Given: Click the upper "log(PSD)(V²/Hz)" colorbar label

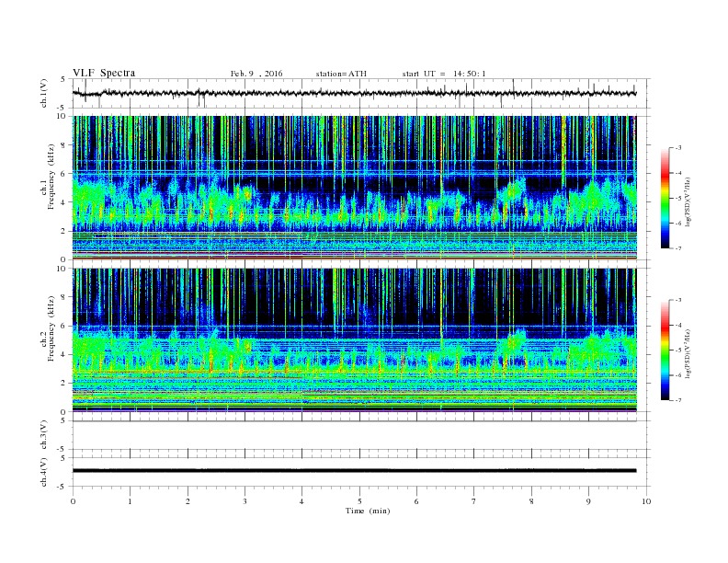Looking at the screenshot, I should (688, 201).
